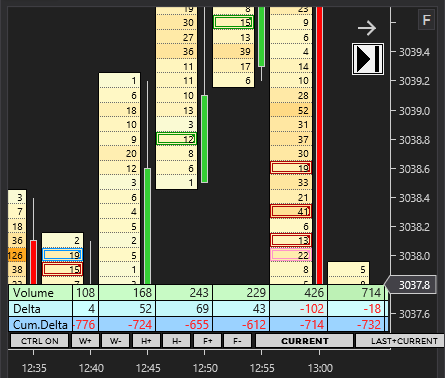The width and height of the screenshot is (445, 378).
Task: Click the 13:00 time axis marker
Action: [x=320, y=368]
